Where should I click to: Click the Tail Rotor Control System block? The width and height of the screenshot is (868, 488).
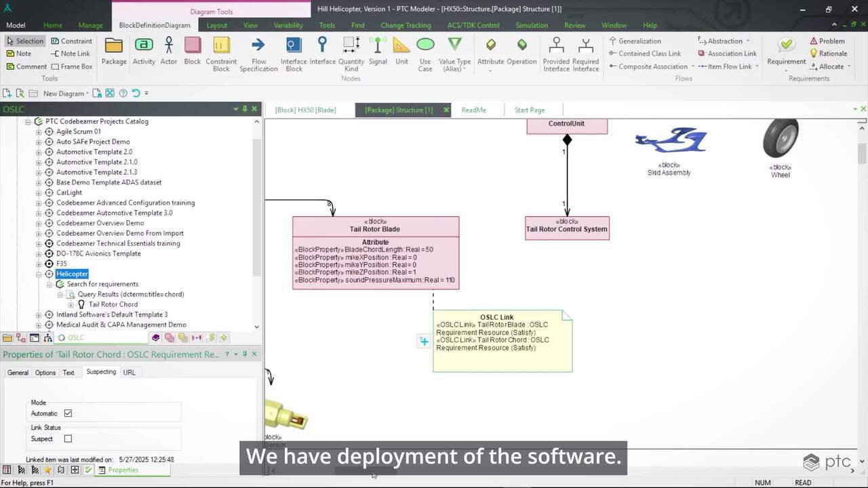tap(567, 229)
